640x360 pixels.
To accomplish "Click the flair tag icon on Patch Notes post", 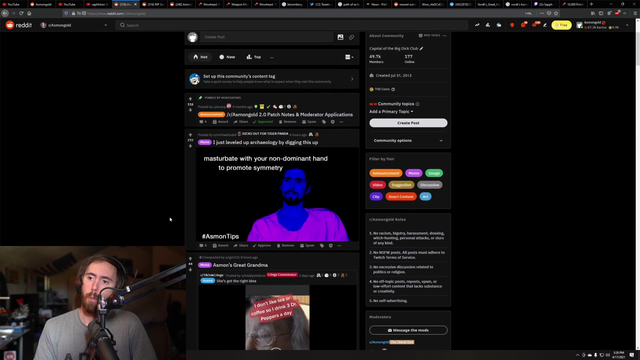I will (x=324, y=122).
